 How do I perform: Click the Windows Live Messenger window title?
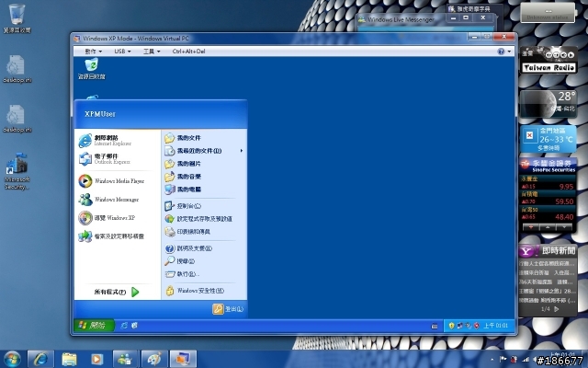401,19
